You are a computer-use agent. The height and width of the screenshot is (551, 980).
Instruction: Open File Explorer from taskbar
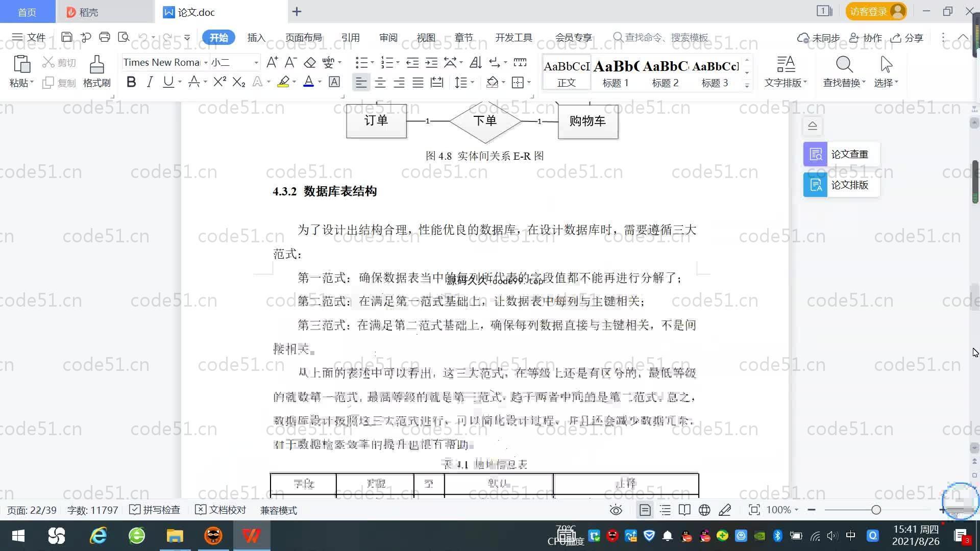[x=175, y=536]
